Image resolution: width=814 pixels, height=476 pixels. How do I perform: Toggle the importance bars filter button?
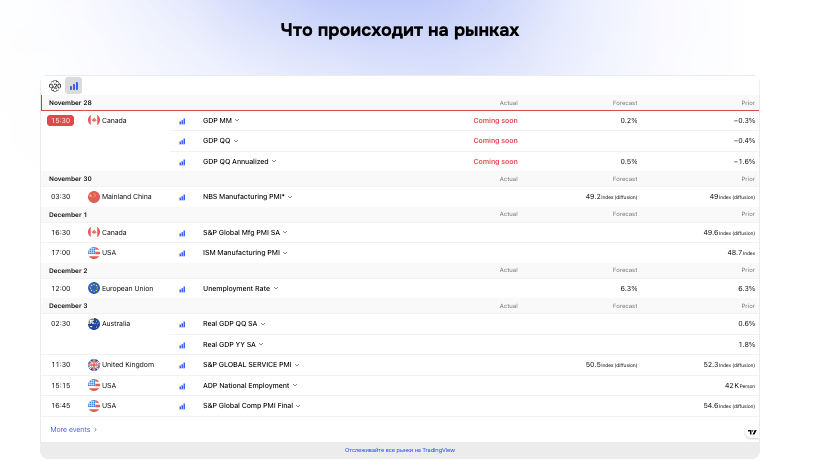pyautogui.click(x=74, y=86)
